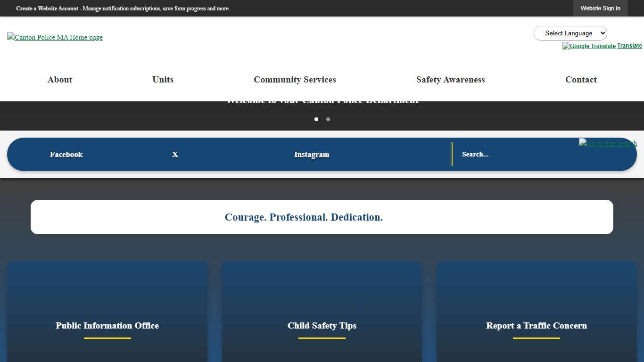Open the Select Language dropdown
Screen dimensions: 644x362
point(570,33)
